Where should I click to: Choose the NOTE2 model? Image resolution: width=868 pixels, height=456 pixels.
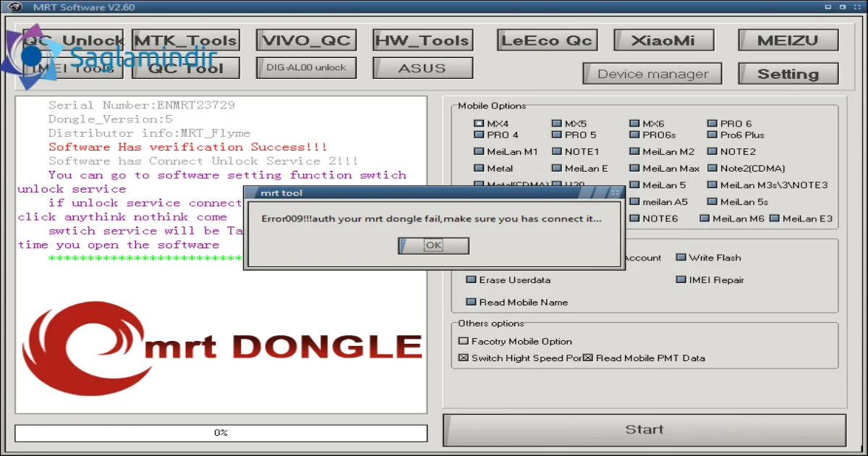coord(732,151)
